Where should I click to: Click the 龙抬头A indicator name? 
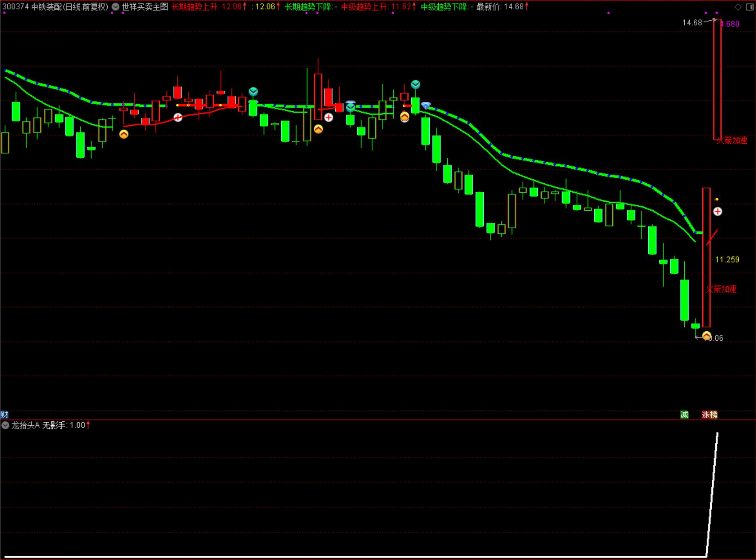click(x=25, y=425)
